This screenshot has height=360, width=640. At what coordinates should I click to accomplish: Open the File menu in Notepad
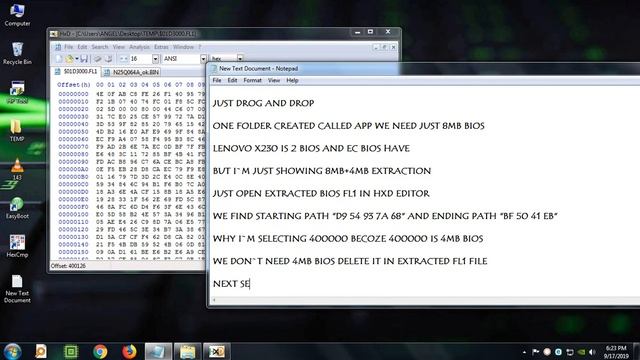(x=217, y=80)
